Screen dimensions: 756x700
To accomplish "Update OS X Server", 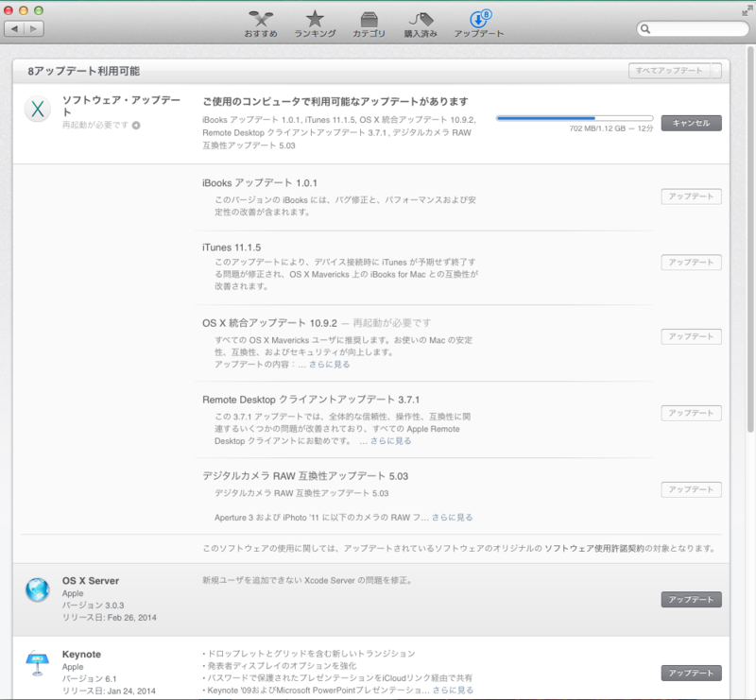I will [692, 599].
